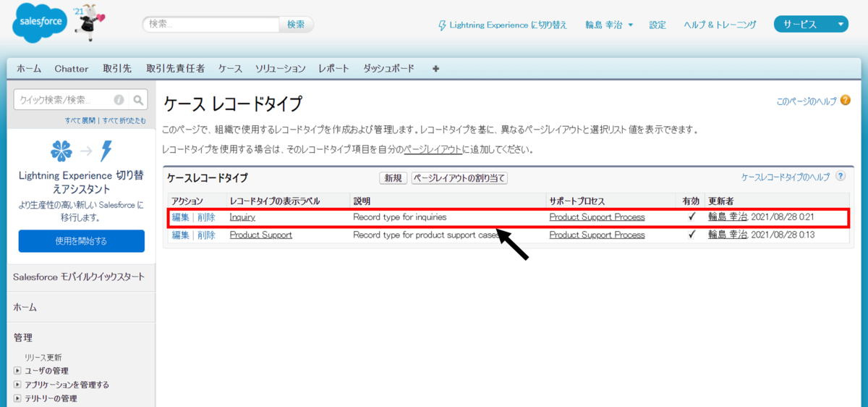Open the help icon beside このページのヘルプ
868x407 pixels.
pos(845,102)
